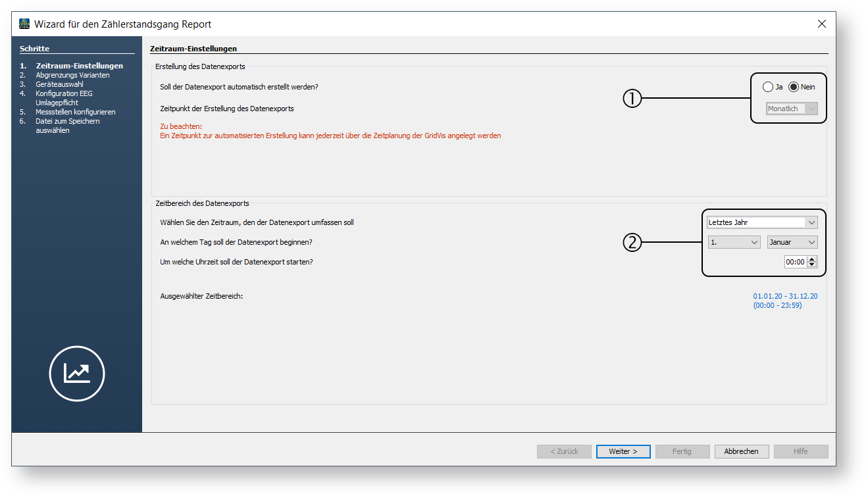The image size is (868, 498).
Task: Click the '< Zurück' button
Action: click(x=564, y=451)
